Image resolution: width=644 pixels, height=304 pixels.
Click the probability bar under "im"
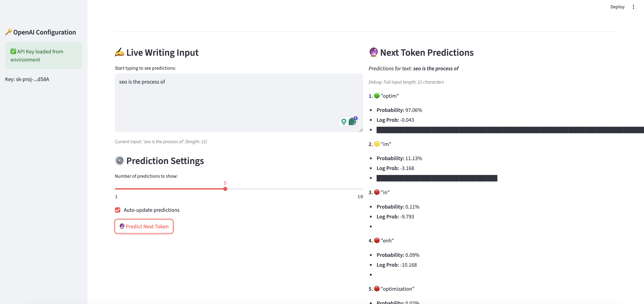[x=437, y=178]
